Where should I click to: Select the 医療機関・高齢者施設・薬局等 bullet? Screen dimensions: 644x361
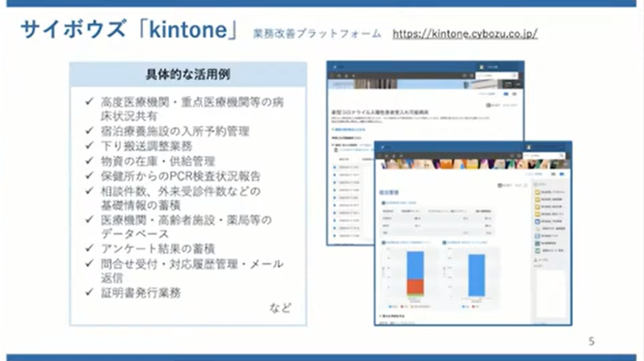pos(186,226)
